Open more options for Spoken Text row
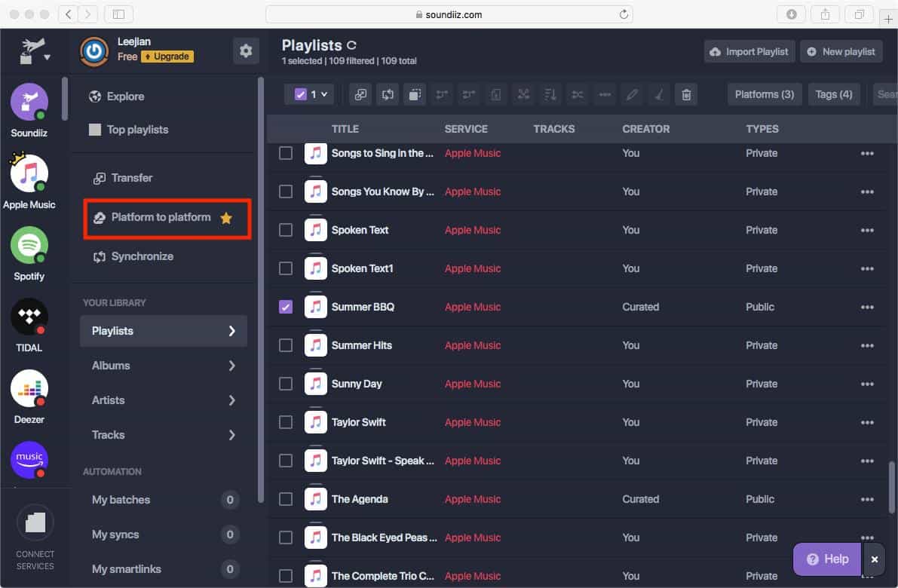Screen dimensions: 898x588 pos(867,231)
